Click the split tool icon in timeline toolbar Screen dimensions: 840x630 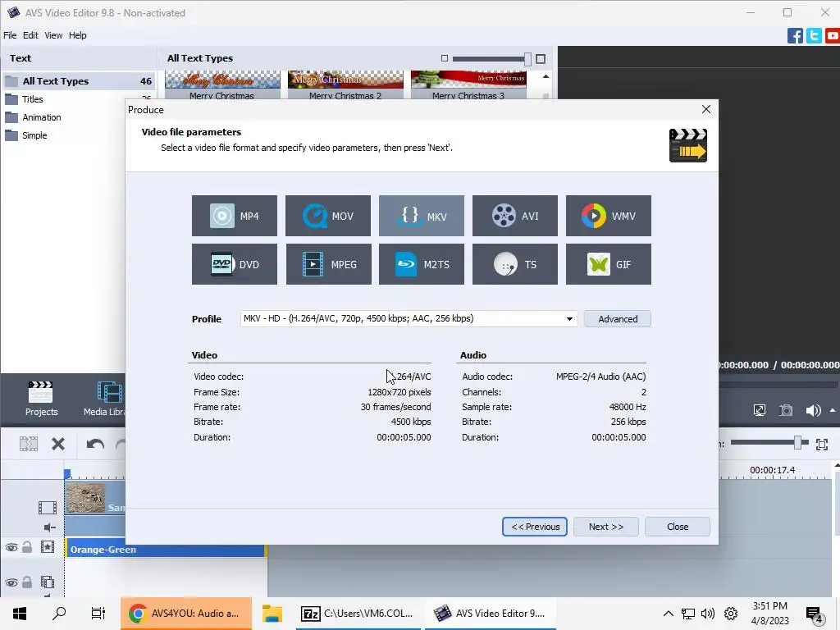29,444
